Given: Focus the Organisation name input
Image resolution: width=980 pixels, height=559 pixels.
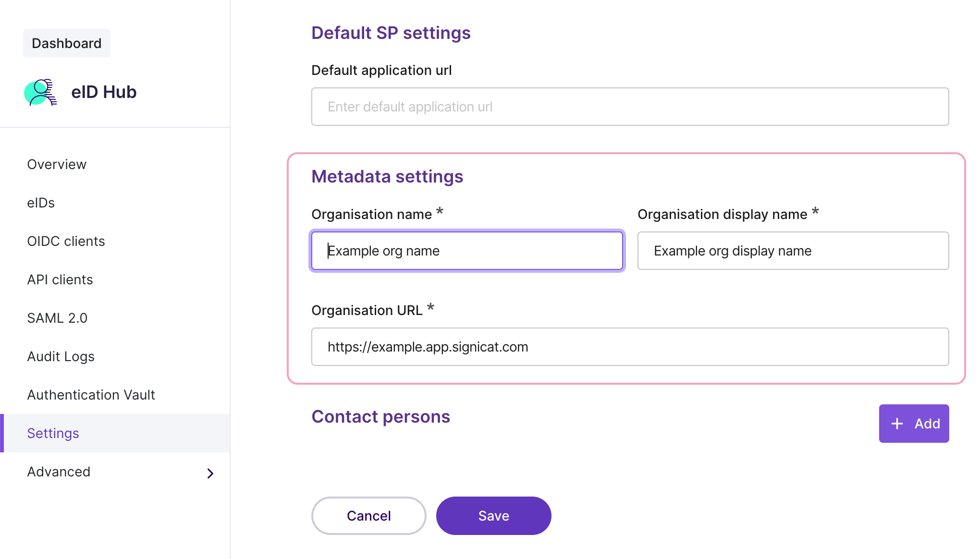Looking at the screenshot, I should point(467,251).
